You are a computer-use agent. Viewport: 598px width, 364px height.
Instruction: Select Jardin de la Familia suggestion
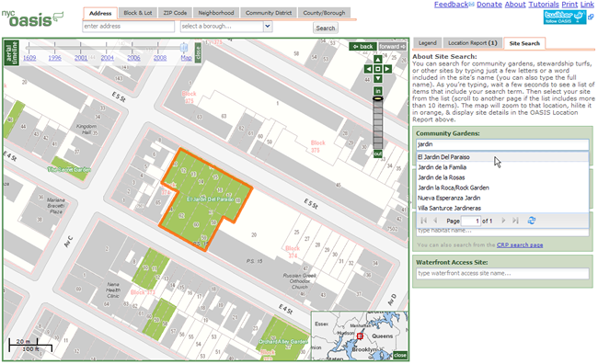pos(502,167)
